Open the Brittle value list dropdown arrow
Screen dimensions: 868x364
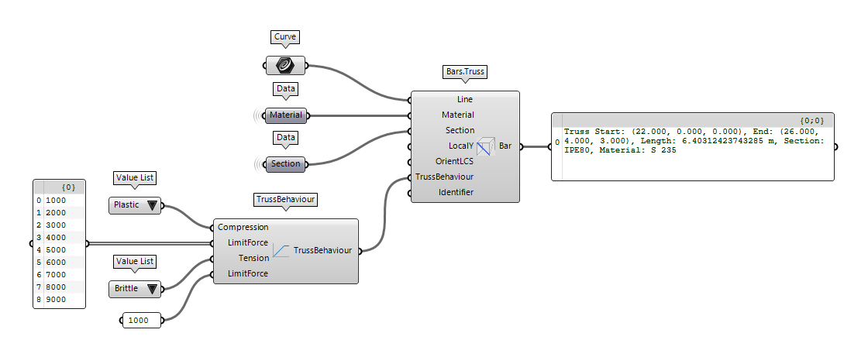[x=152, y=289]
